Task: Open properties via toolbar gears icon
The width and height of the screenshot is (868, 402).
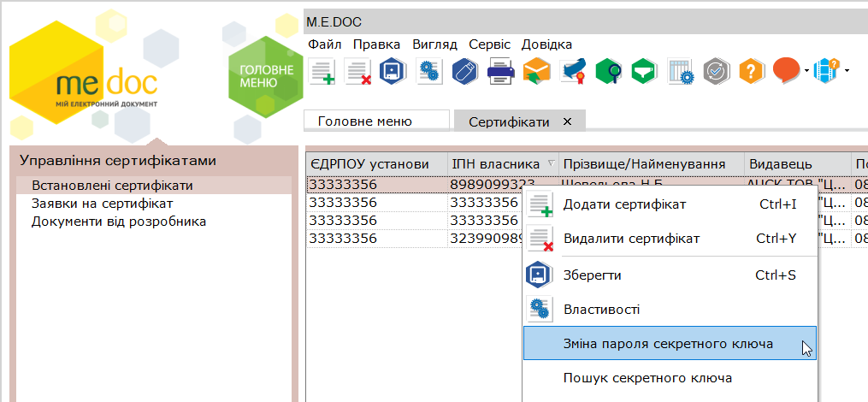Action: (429, 72)
